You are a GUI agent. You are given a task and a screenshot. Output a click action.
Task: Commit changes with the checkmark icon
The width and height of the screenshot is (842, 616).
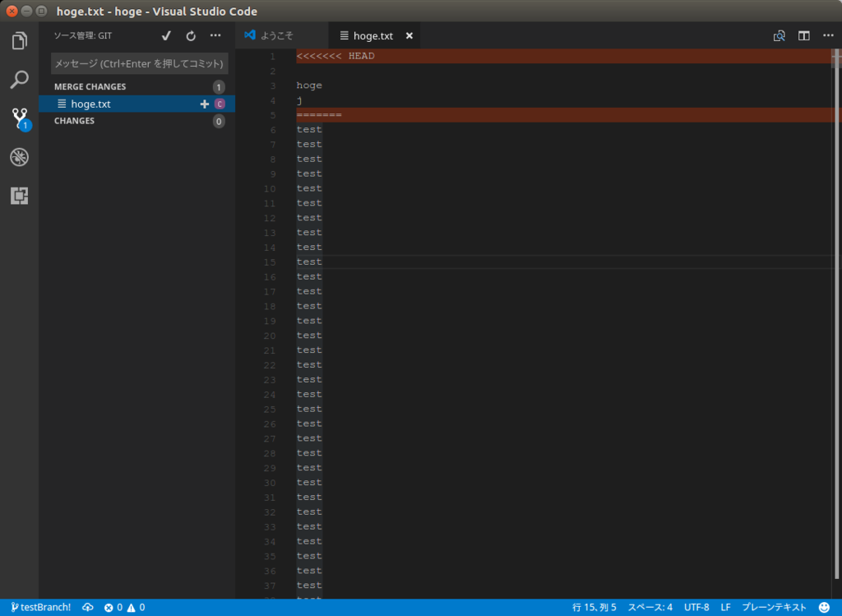coord(166,35)
